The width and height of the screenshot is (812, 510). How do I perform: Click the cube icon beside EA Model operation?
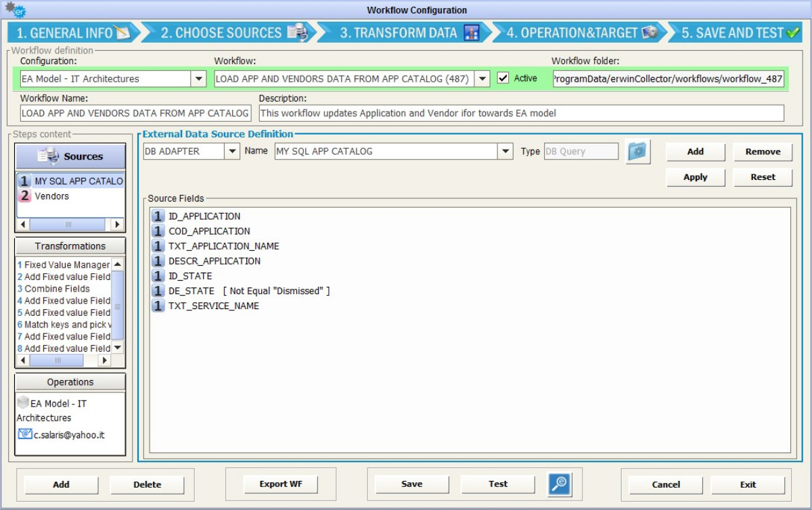pyautogui.click(x=24, y=403)
